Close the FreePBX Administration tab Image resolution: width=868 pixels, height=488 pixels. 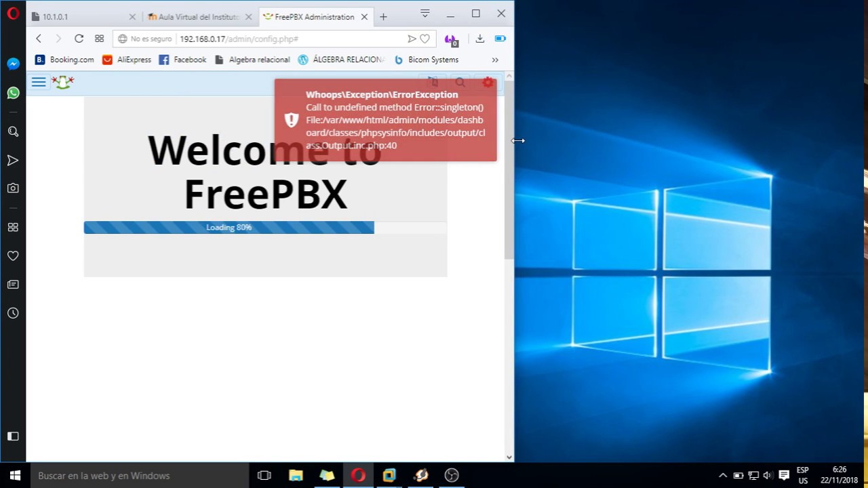[x=365, y=16]
